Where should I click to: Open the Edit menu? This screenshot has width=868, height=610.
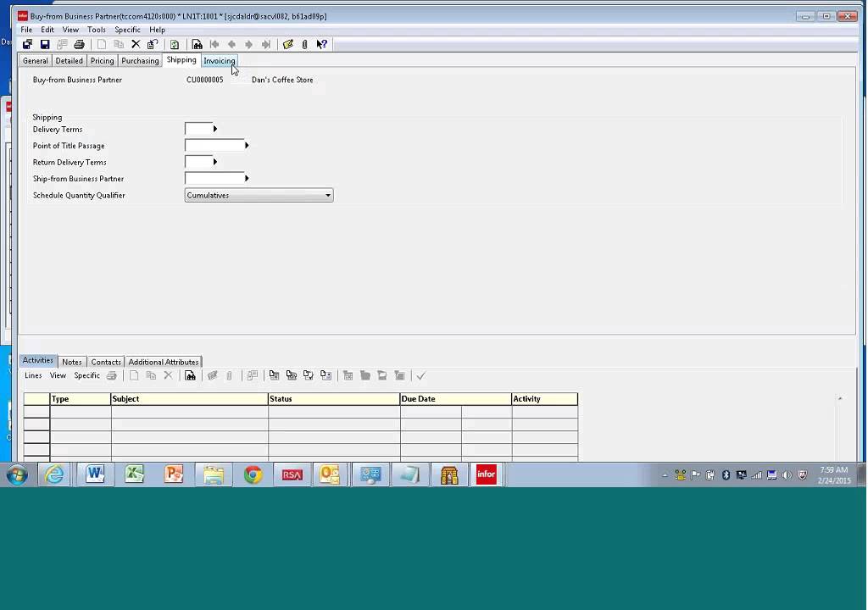(x=47, y=30)
